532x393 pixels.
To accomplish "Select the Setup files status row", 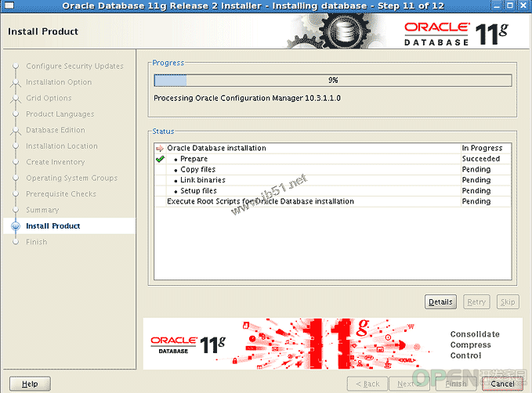I will [x=333, y=190].
